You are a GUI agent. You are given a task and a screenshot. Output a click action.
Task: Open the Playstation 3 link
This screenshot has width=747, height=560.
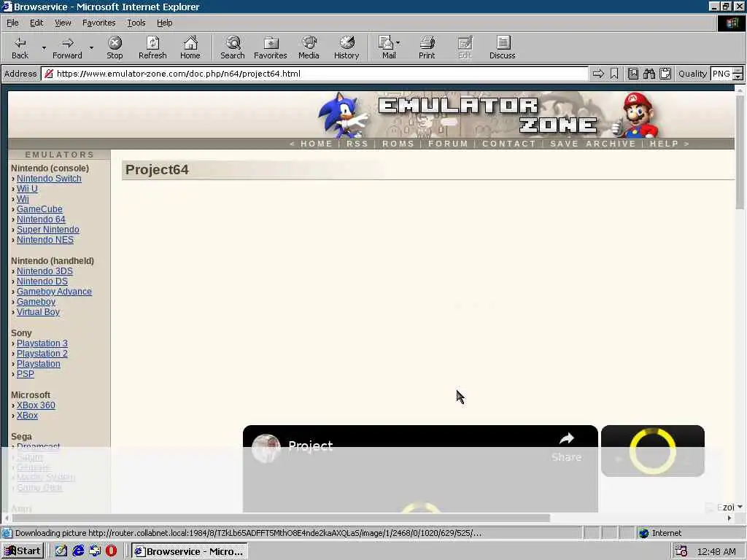tap(42, 343)
